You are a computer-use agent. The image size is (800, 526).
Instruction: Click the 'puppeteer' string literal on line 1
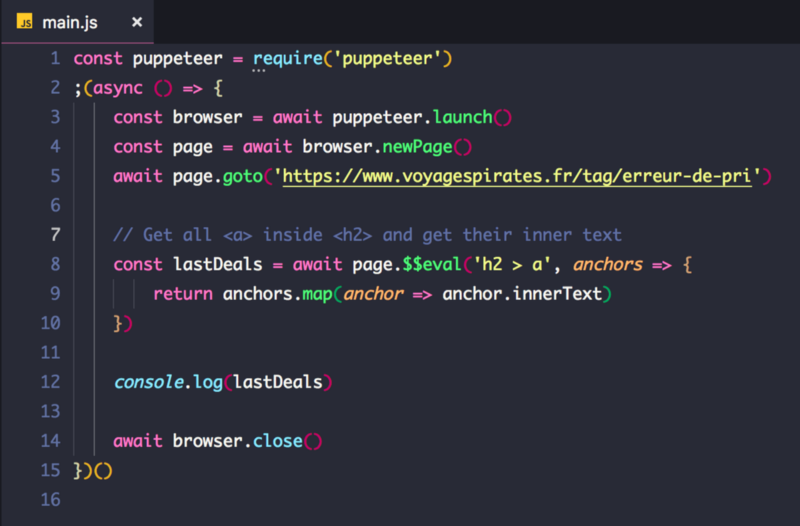tap(388, 59)
